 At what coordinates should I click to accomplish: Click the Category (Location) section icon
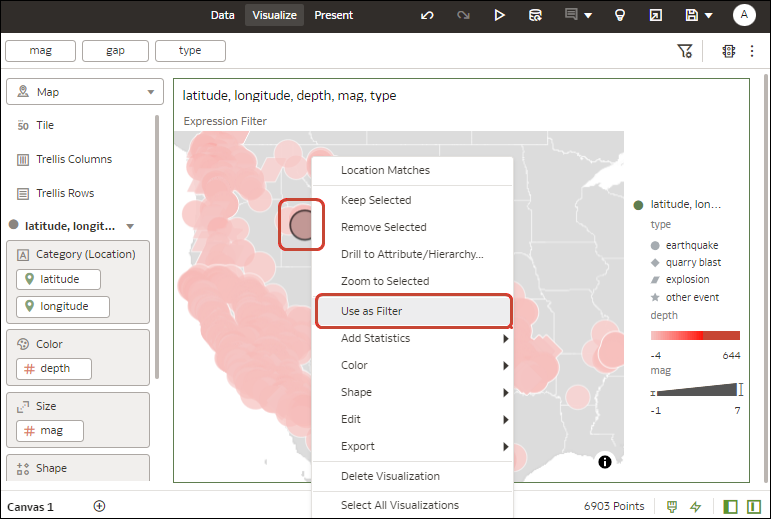23,255
